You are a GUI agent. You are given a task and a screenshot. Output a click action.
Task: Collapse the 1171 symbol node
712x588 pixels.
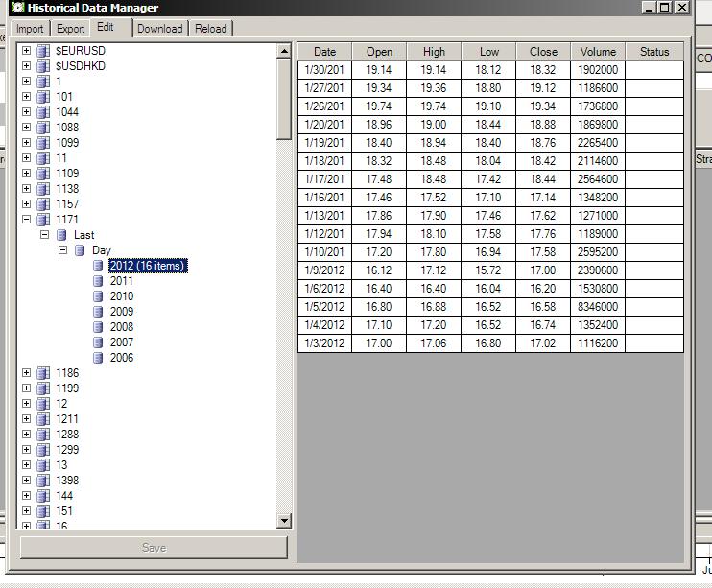26,220
